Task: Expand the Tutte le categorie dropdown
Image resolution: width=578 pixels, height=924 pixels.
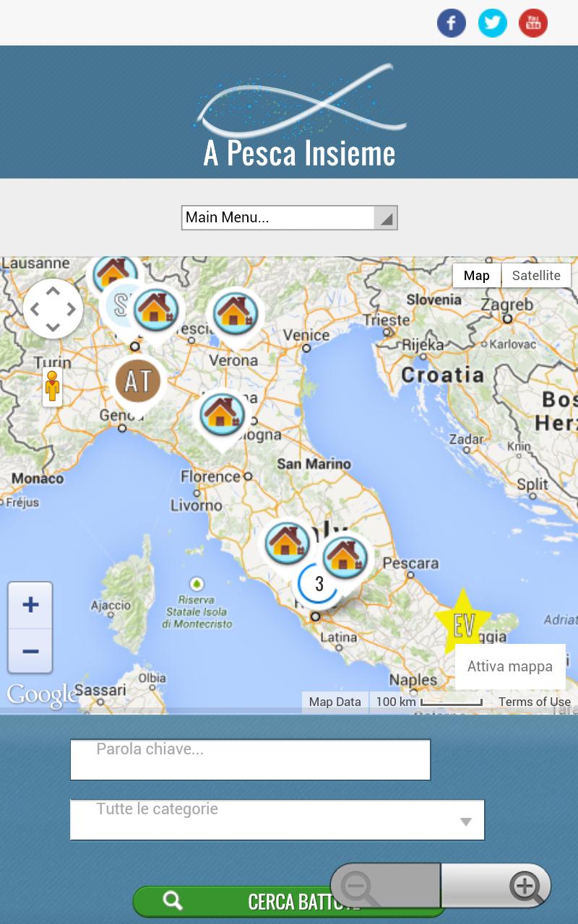Action: 277,820
